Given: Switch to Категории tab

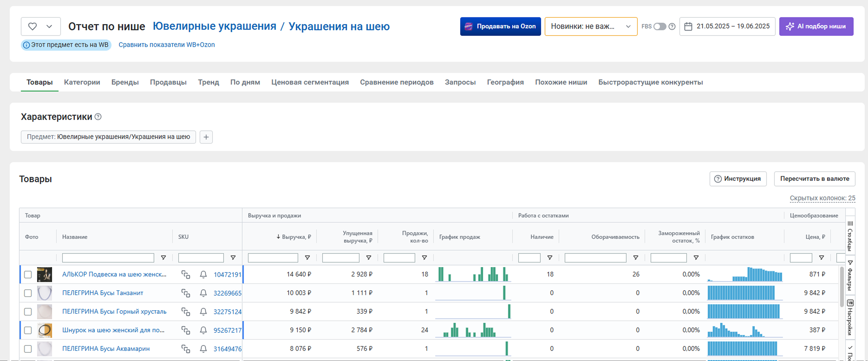Looking at the screenshot, I should tap(82, 82).
